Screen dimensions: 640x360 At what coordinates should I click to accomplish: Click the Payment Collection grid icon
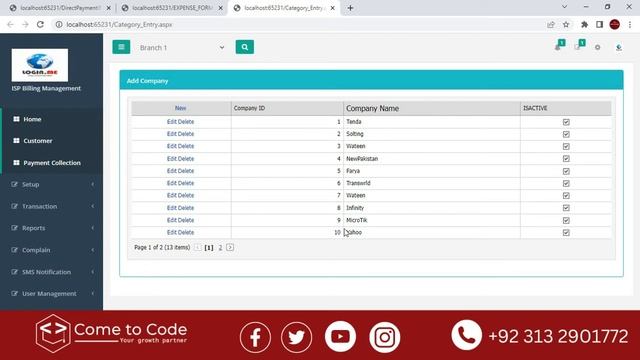(16, 162)
